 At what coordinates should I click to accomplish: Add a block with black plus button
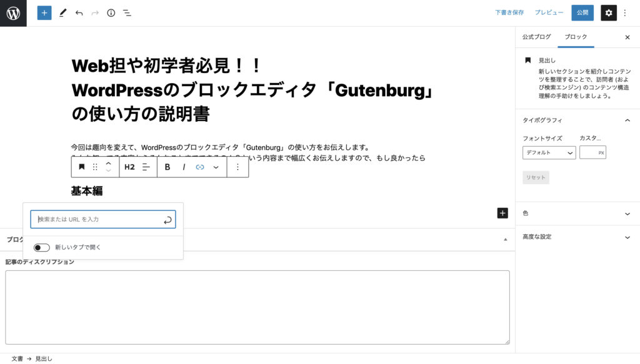tap(502, 213)
